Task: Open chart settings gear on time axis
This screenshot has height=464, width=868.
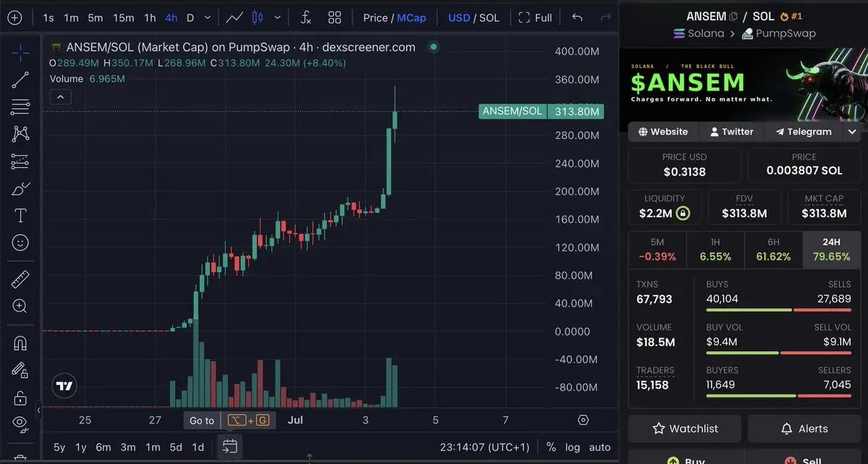Action: pos(583,420)
